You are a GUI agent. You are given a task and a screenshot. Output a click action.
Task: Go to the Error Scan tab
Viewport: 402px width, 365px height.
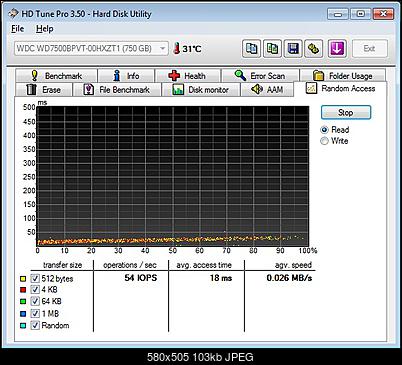pos(260,76)
